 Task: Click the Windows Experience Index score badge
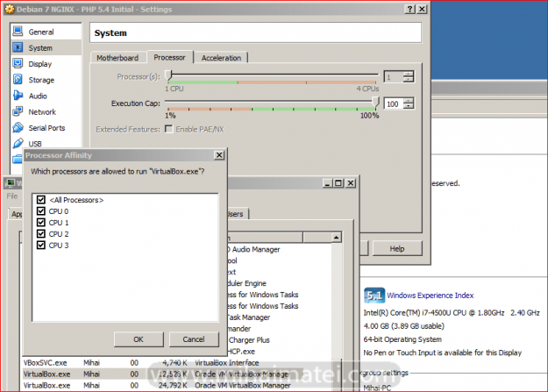(374, 296)
